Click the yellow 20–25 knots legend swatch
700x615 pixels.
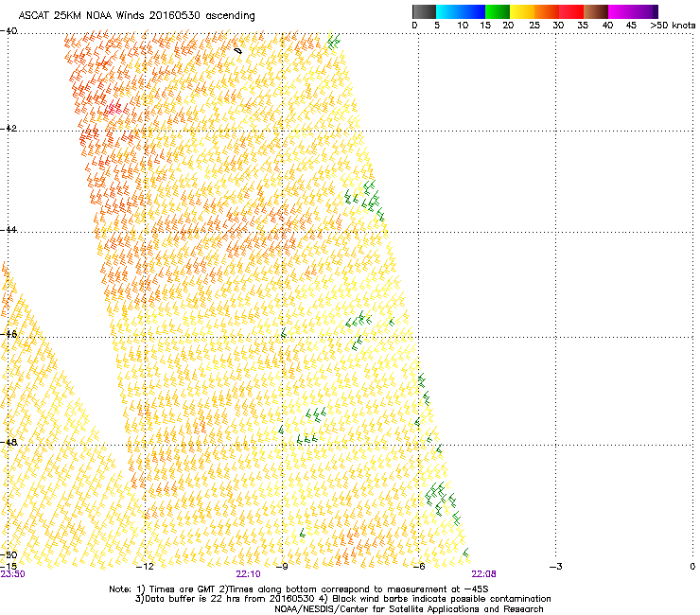(522, 11)
